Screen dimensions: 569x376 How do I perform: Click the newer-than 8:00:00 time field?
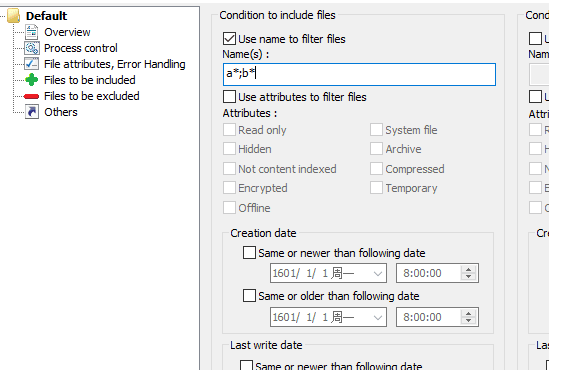[429, 273]
